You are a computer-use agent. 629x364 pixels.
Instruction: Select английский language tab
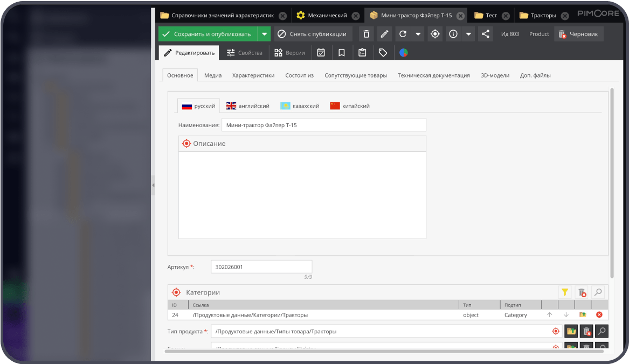pos(247,106)
